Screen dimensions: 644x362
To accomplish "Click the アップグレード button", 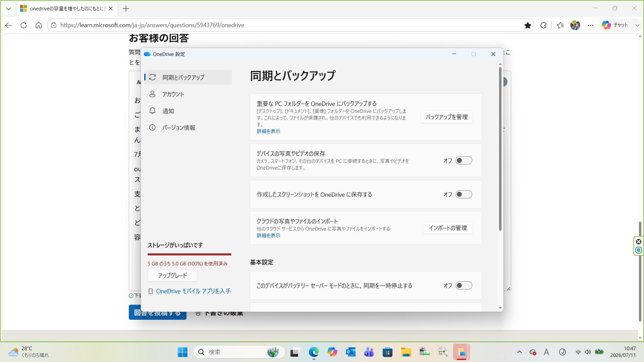I will (x=172, y=276).
